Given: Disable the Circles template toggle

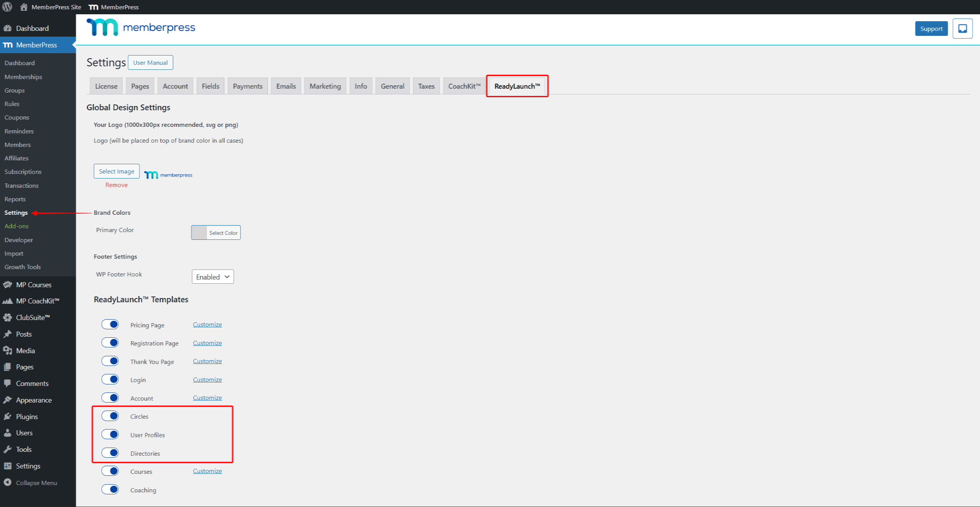Looking at the screenshot, I should coord(110,416).
